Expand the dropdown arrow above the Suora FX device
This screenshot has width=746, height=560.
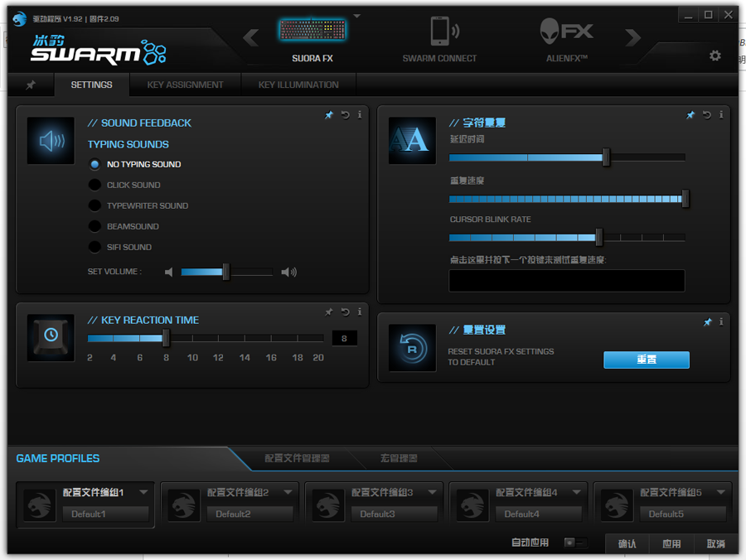pos(356,16)
